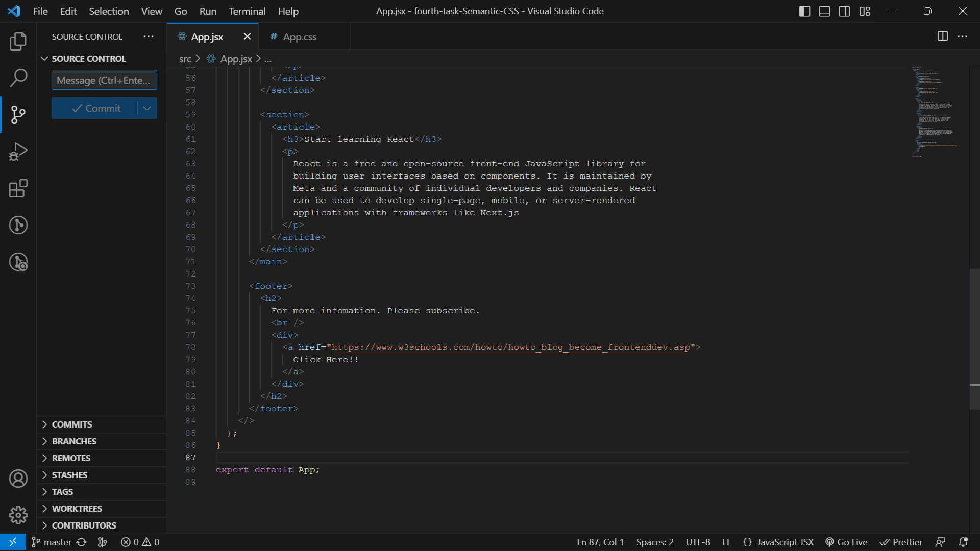Open the Commit button dropdown arrow

tap(147, 108)
